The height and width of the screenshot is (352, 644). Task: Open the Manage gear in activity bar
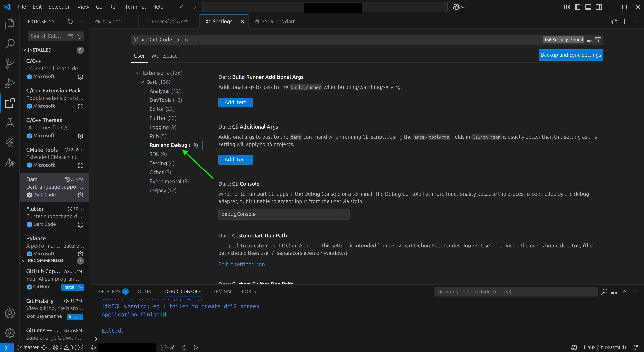[x=10, y=333]
